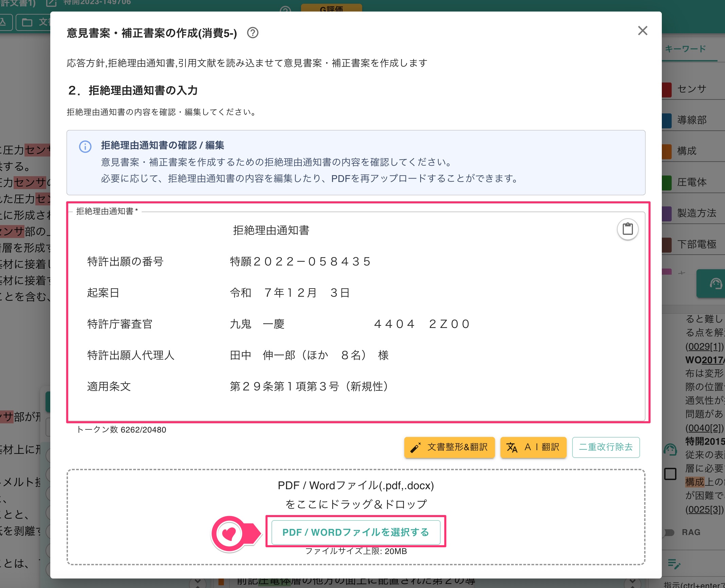Image resolution: width=725 pixels, height=588 pixels.
Task: Click the 特願2022-058435 application number text
Action: 300,261
